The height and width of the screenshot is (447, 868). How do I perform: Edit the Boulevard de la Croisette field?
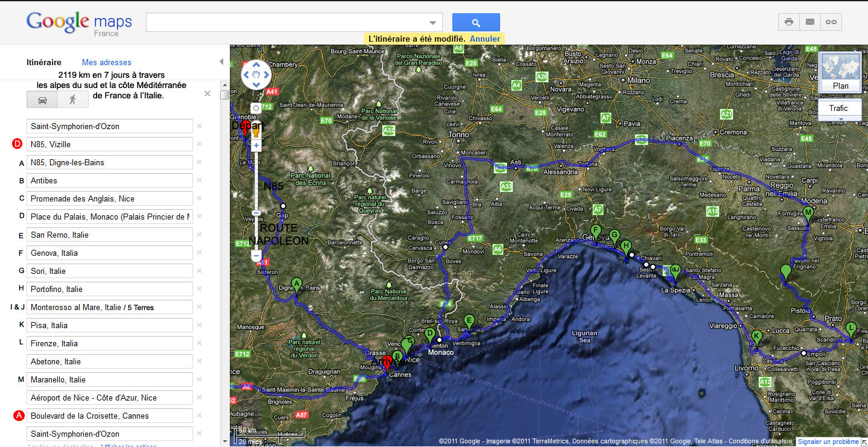coord(110,416)
